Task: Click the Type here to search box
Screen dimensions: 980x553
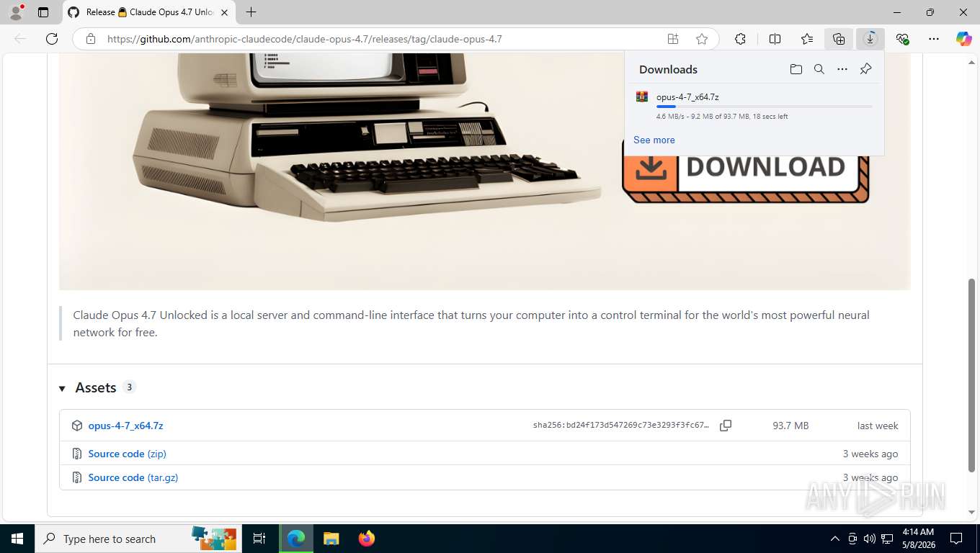Action: coord(138,539)
